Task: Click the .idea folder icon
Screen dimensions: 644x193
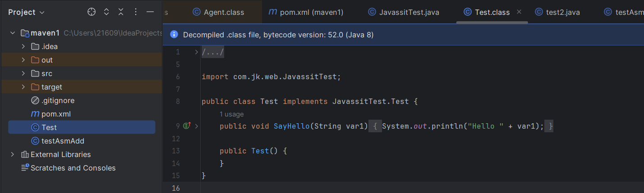Action: [35, 46]
